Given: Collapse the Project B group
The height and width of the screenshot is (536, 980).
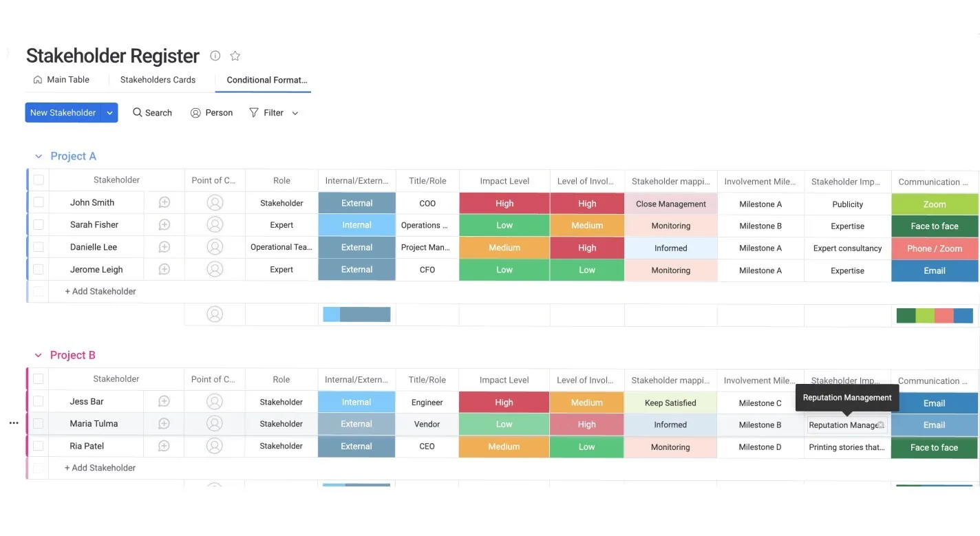Looking at the screenshot, I should tap(38, 355).
